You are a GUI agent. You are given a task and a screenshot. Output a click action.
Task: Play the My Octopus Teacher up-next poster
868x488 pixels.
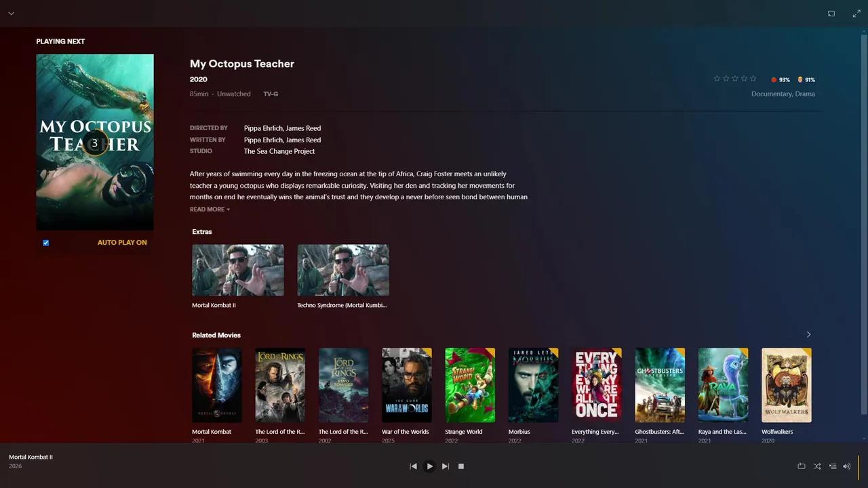95,142
